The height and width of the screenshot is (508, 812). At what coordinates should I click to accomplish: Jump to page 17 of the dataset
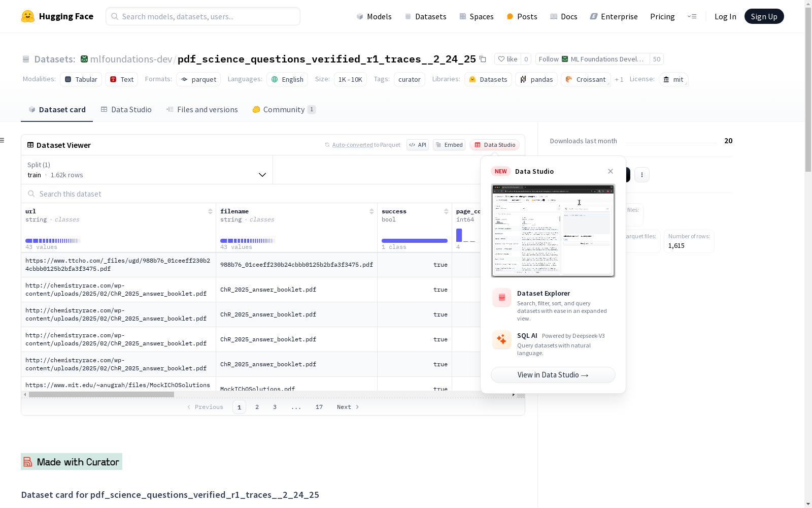(319, 407)
